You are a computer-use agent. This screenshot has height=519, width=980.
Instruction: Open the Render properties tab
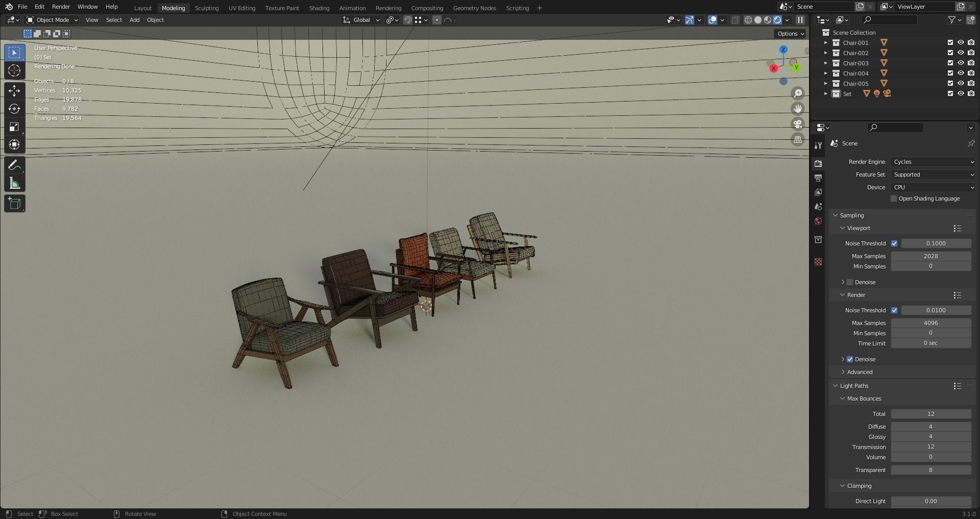coord(818,164)
